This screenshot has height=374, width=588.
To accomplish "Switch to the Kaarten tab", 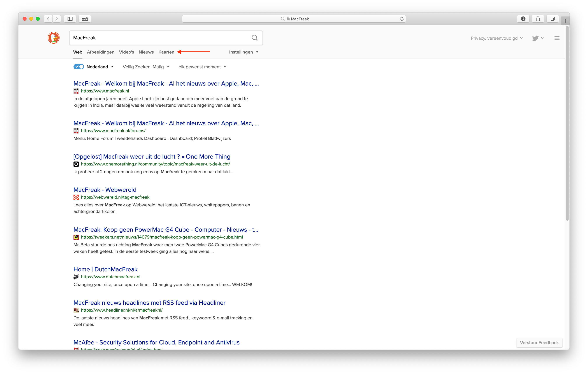I will point(166,52).
